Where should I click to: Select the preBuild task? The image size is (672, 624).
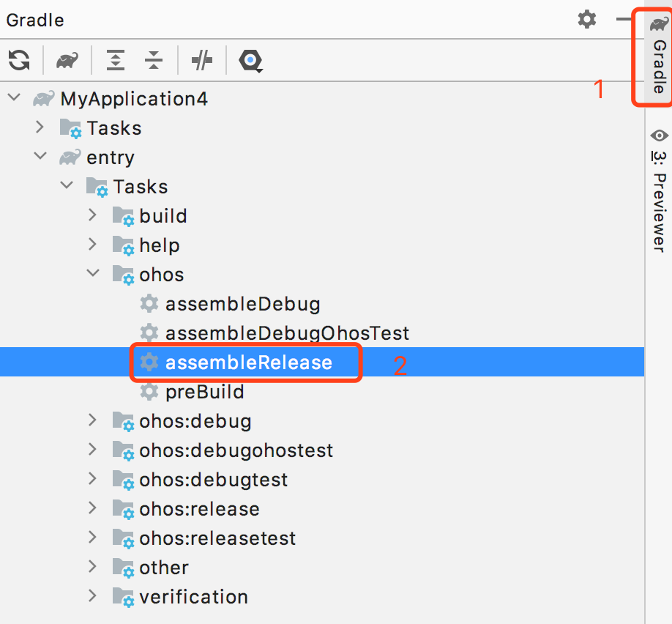[x=204, y=392]
